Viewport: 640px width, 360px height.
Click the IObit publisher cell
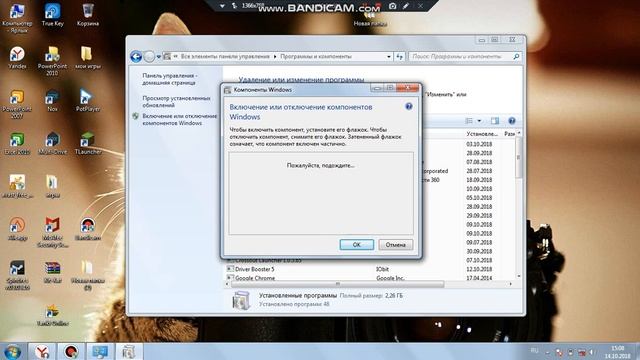click(382, 269)
